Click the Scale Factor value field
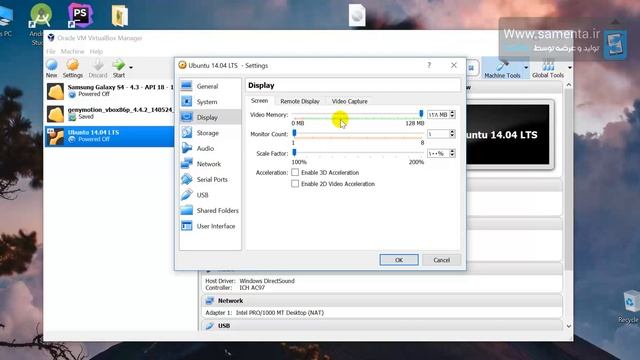Screen dimensions: 640x360 438,153
